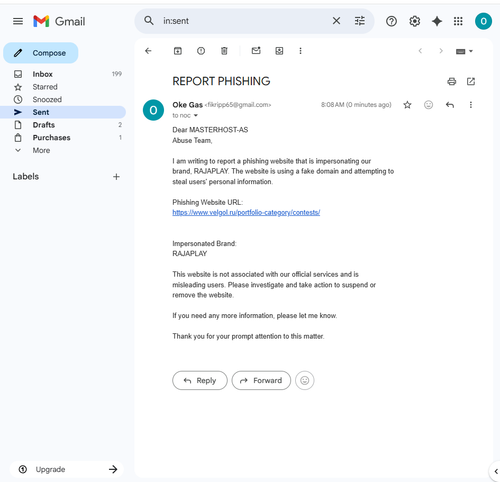Open the Gemini sparkle icon

[x=437, y=21]
